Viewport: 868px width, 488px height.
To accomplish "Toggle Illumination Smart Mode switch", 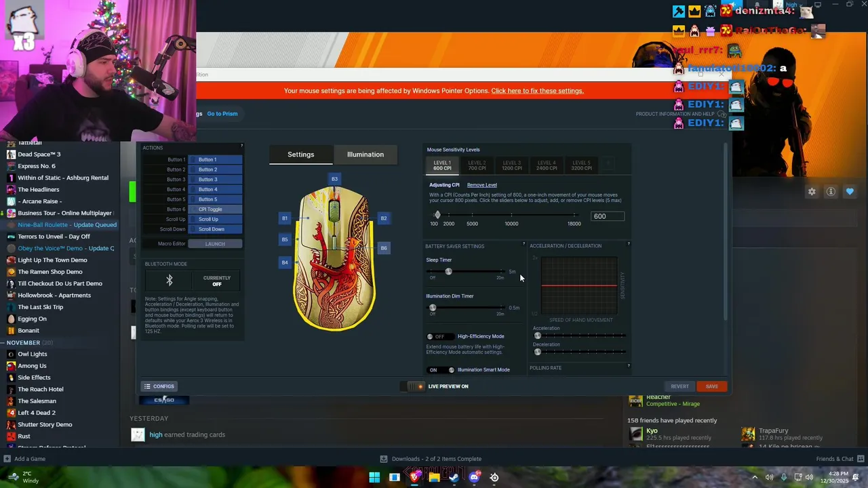I will click(x=440, y=370).
